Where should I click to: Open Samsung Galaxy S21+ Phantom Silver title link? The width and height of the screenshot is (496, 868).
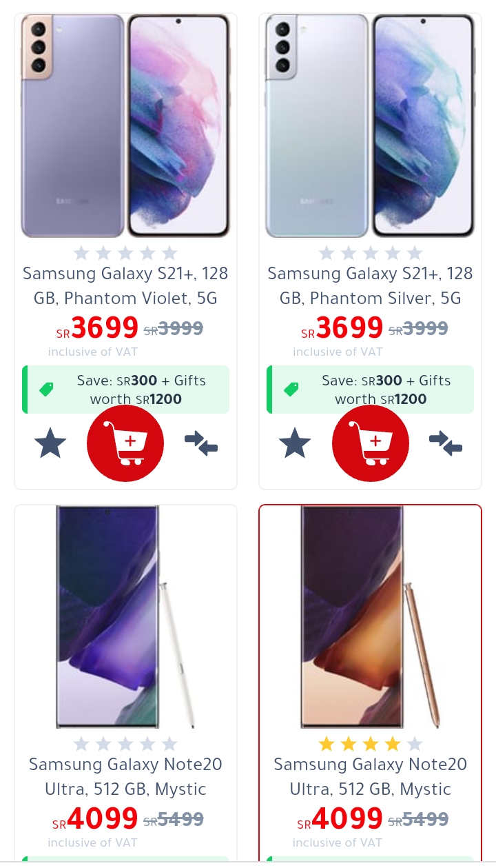371,286
